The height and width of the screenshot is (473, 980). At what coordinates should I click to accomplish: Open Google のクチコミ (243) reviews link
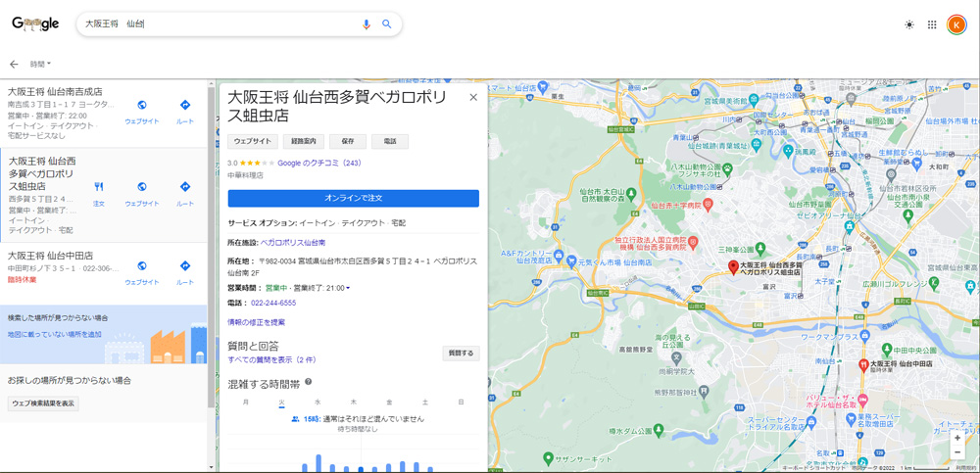point(319,163)
